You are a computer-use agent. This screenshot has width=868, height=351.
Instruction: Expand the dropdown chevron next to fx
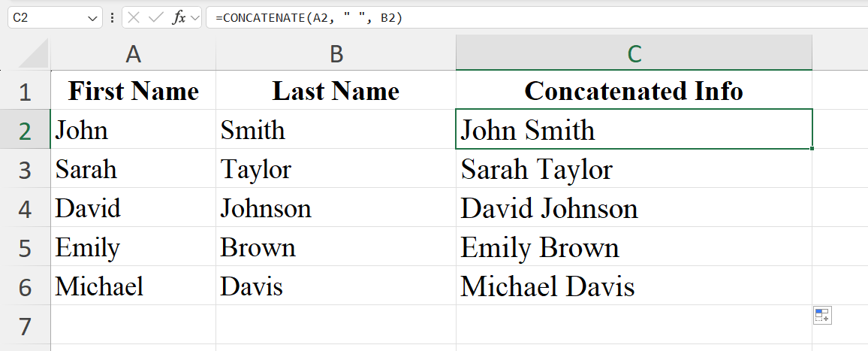coord(194,18)
